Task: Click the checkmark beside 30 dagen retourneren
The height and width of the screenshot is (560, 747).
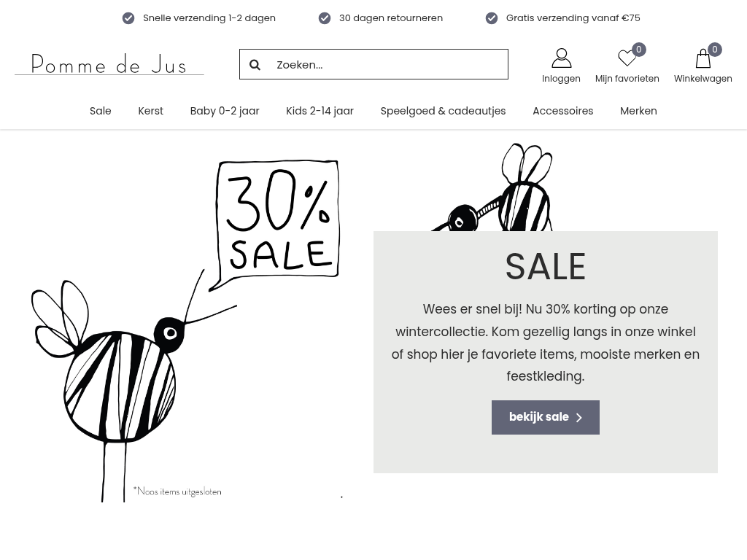Action: click(x=325, y=18)
